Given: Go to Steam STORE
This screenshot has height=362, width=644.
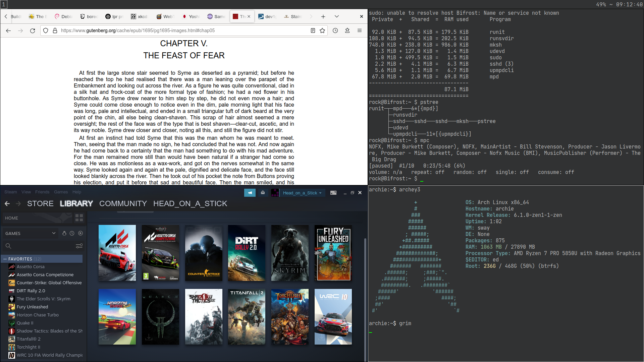Looking at the screenshot, I should 40,204.
